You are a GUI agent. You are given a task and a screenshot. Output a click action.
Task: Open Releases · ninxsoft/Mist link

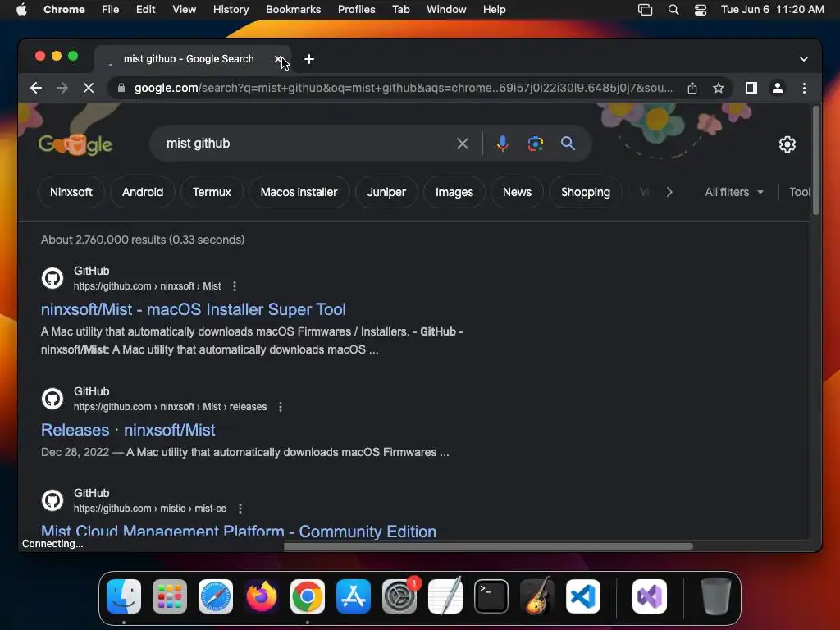point(128,430)
